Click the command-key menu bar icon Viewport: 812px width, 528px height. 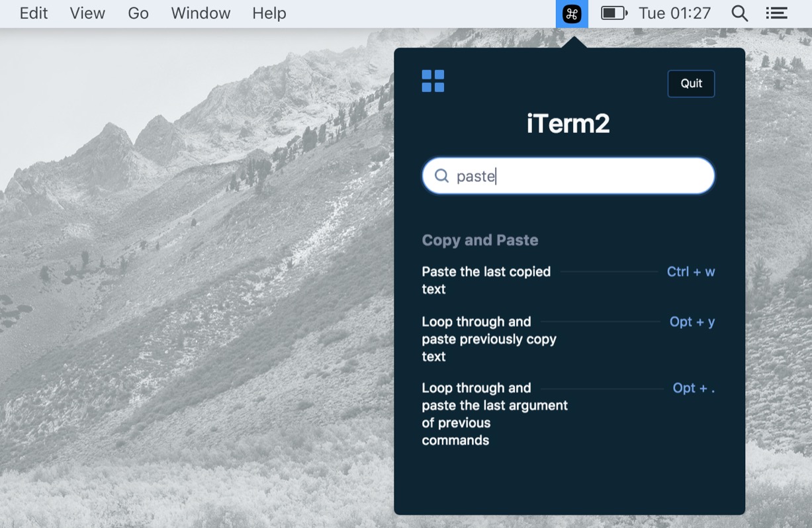(x=572, y=13)
